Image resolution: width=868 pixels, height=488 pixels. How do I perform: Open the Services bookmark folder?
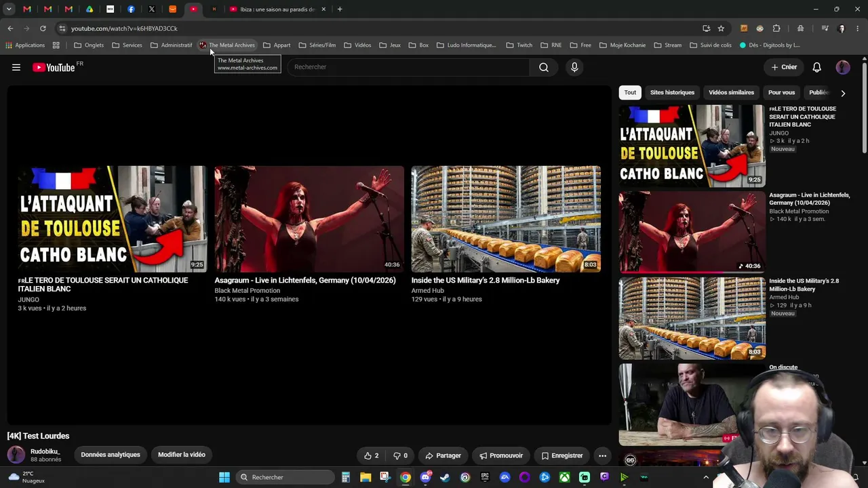(127, 45)
